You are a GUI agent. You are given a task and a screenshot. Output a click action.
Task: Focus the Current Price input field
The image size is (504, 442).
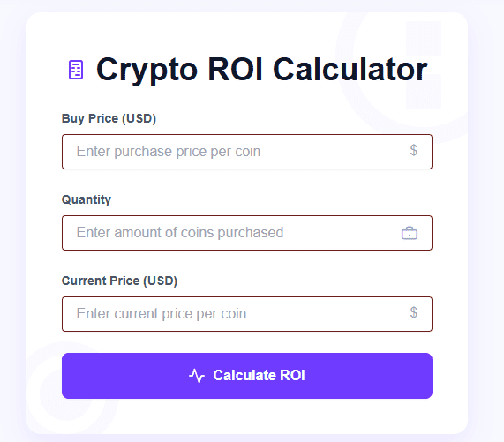(247, 314)
